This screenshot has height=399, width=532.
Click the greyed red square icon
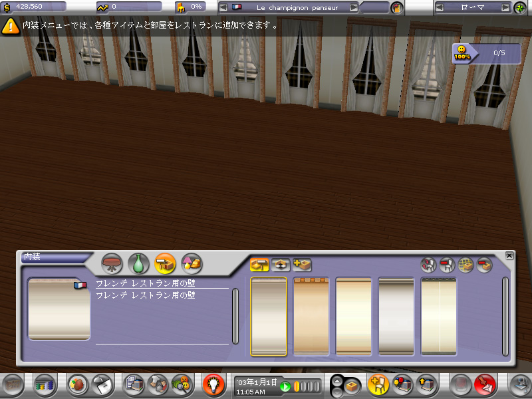point(460,385)
